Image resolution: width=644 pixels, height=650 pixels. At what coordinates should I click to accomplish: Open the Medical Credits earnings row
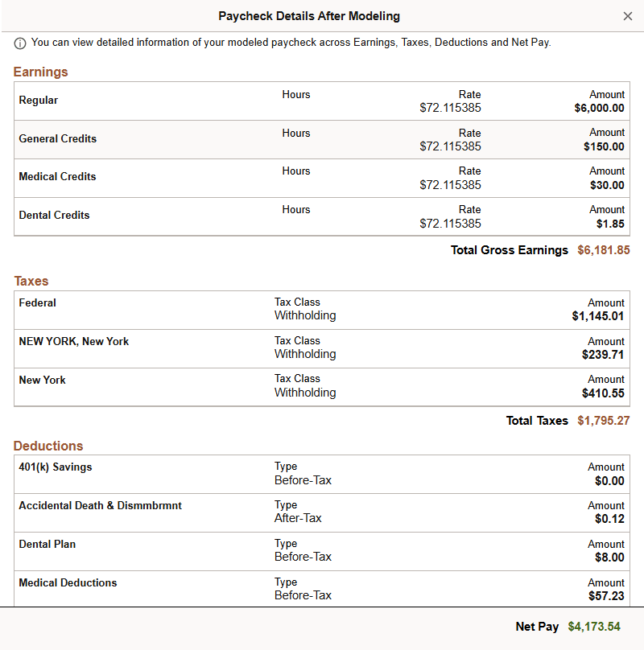(x=322, y=178)
